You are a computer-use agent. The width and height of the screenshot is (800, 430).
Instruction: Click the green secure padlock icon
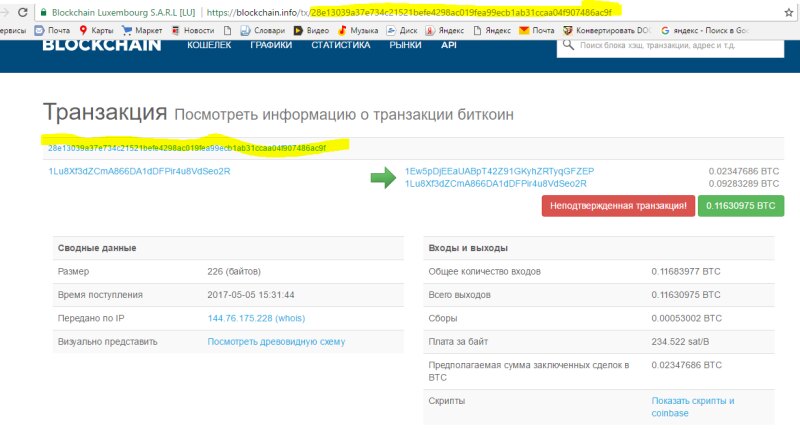(42, 12)
